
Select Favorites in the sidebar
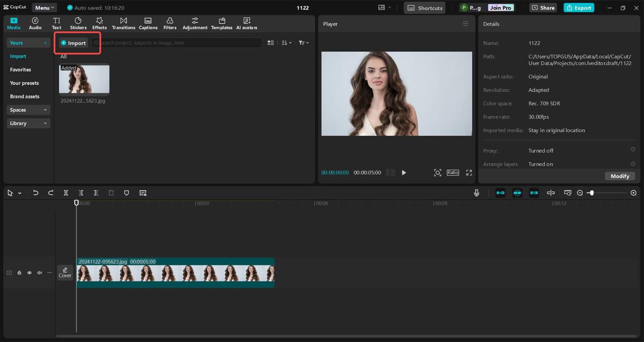click(21, 69)
